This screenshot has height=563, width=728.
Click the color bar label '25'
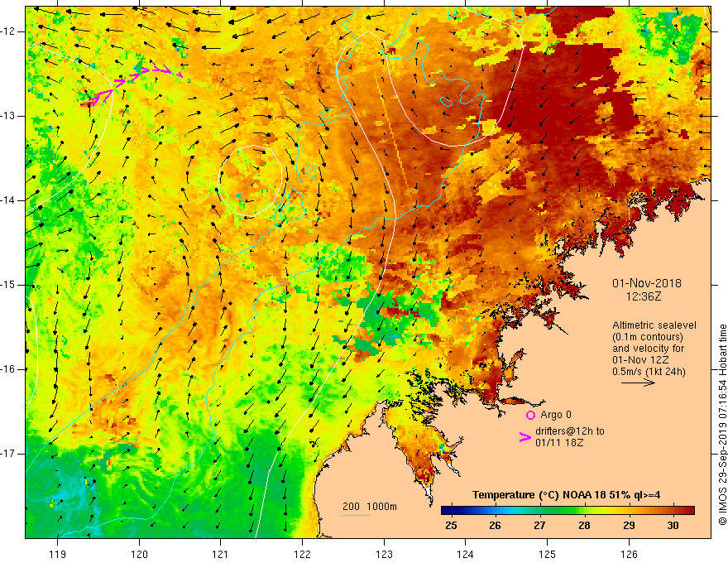pyautogui.click(x=451, y=526)
